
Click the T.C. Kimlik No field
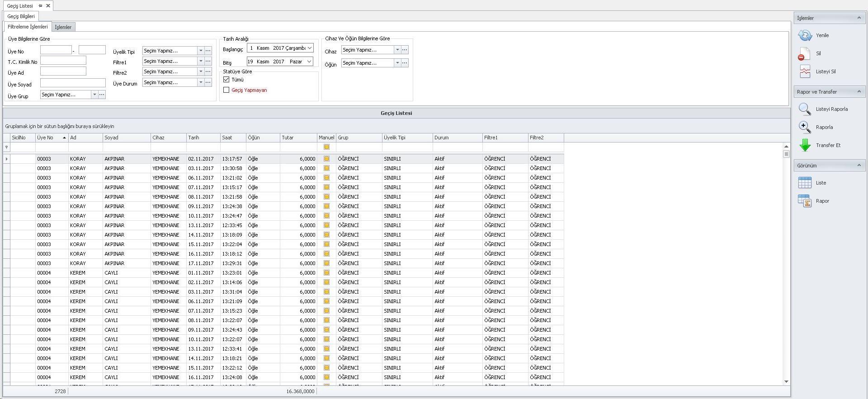point(63,61)
